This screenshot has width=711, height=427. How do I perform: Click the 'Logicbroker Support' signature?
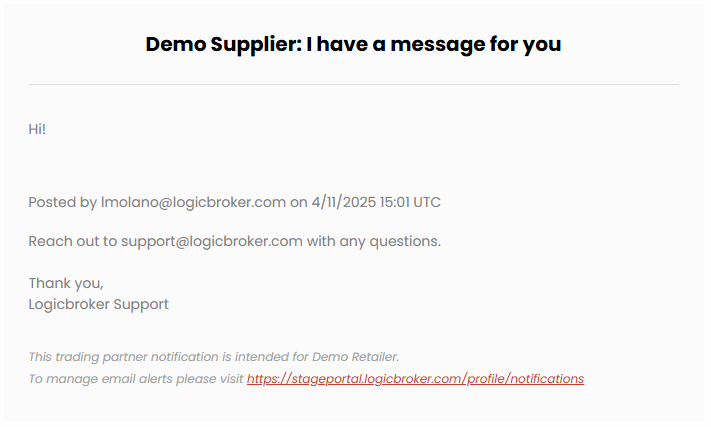tap(98, 304)
